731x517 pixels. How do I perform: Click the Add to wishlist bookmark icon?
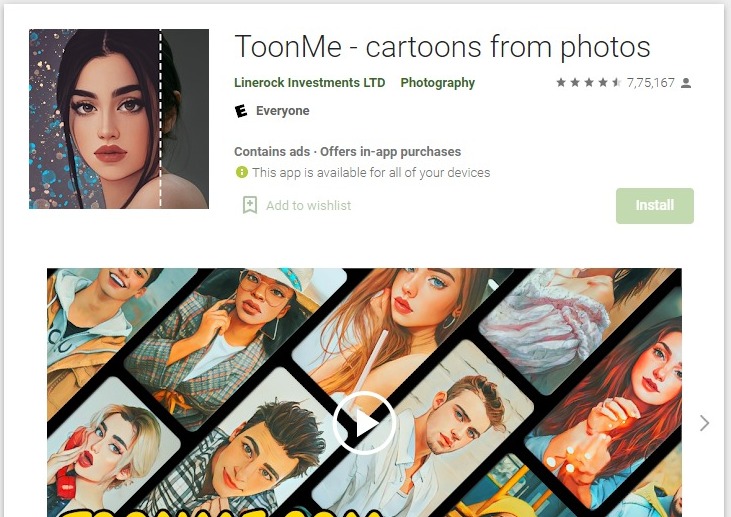[x=250, y=205]
